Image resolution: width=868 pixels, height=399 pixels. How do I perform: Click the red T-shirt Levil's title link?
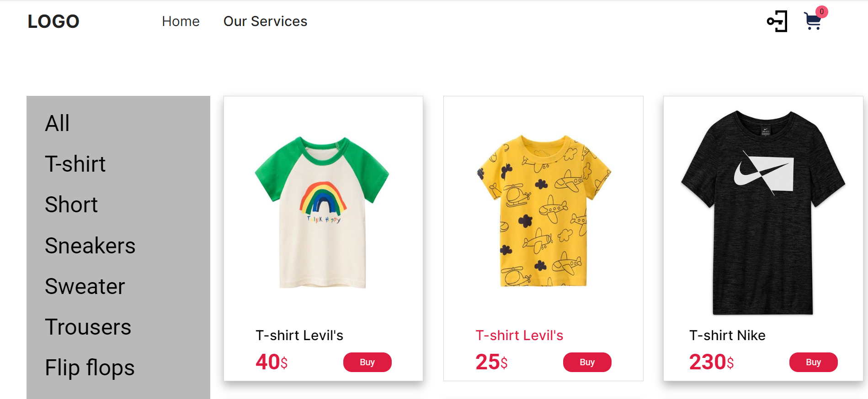click(519, 336)
